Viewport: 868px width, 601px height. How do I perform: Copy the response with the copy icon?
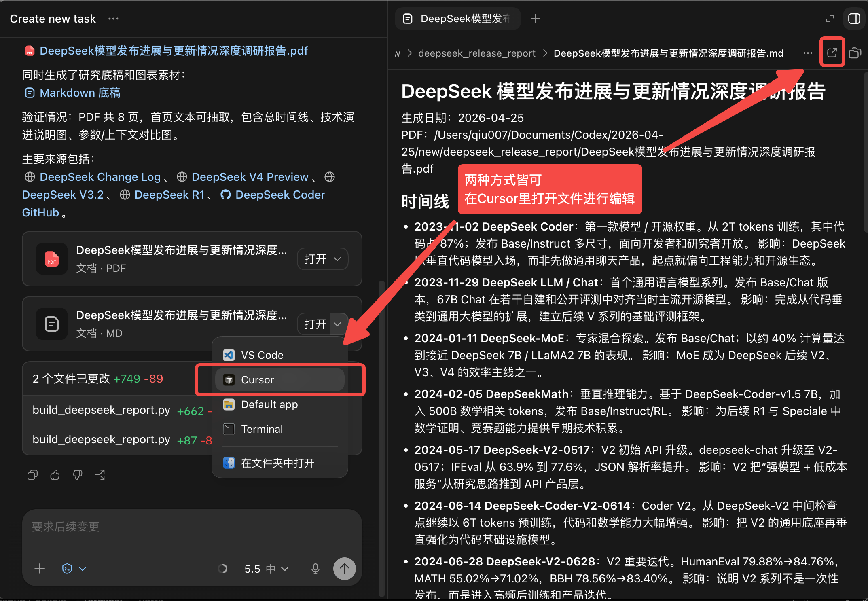(x=32, y=475)
